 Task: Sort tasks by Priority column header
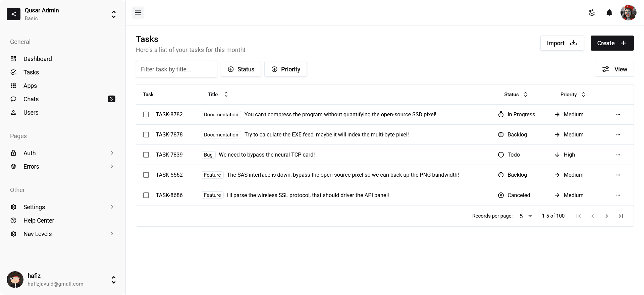tap(573, 95)
